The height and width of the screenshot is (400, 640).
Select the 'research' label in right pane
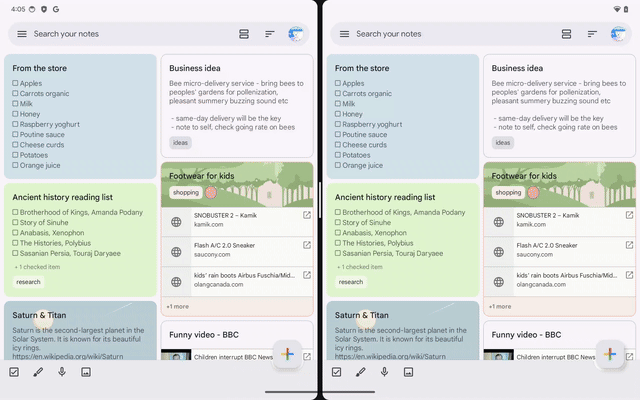tap(350, 282)
